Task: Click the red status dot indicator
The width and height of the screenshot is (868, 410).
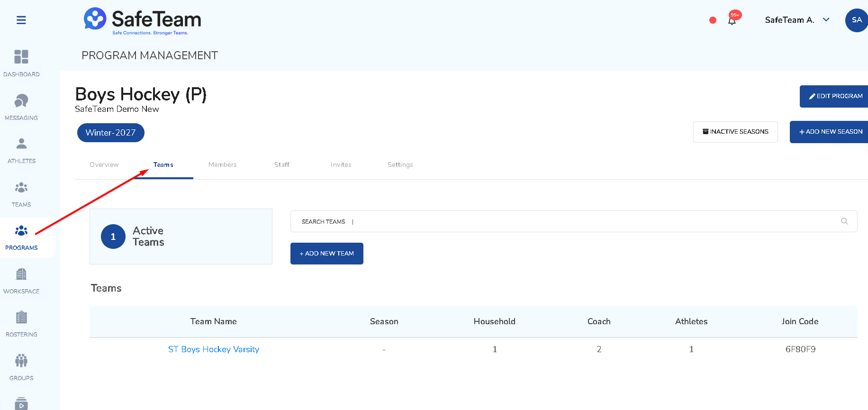Action: [x=713, y=20]
